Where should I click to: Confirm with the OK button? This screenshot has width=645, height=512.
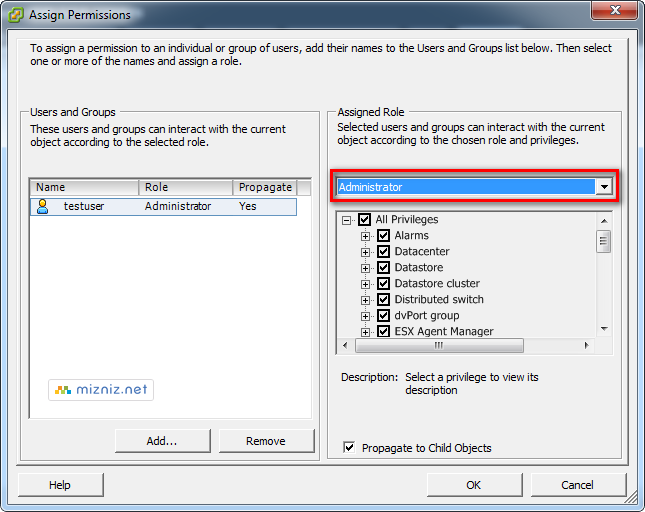click(x=474, y=485)
